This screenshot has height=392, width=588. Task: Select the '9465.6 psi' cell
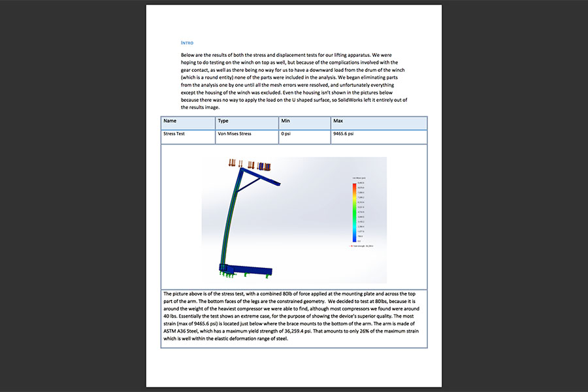pos(379,137)
